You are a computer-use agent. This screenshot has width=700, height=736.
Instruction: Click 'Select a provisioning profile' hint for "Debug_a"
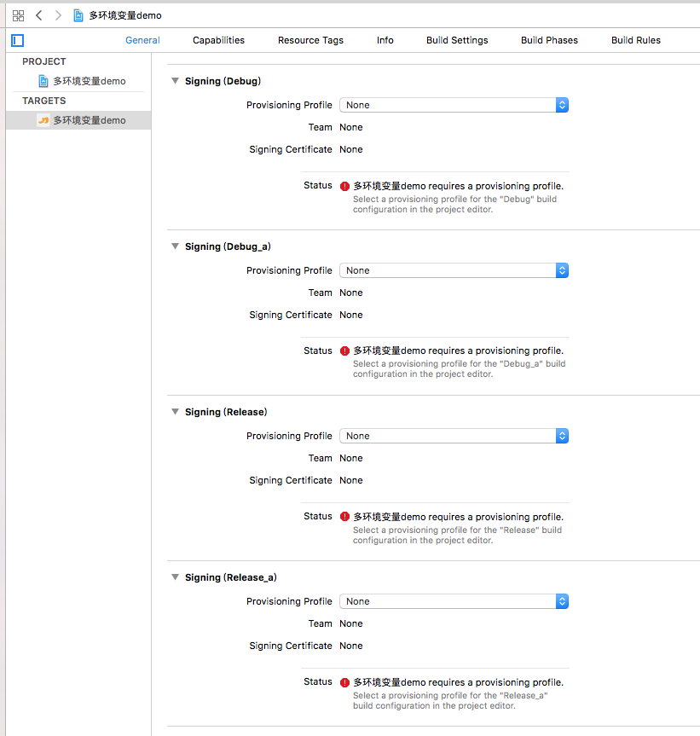coord(460,369)
